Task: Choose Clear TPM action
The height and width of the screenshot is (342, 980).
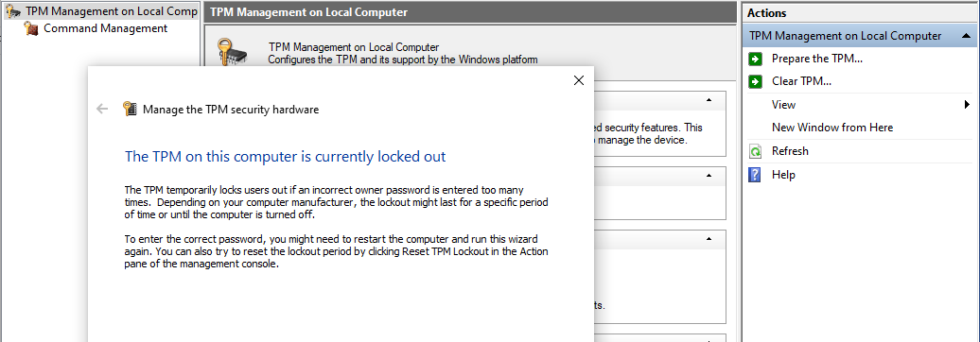Action: 801,81
